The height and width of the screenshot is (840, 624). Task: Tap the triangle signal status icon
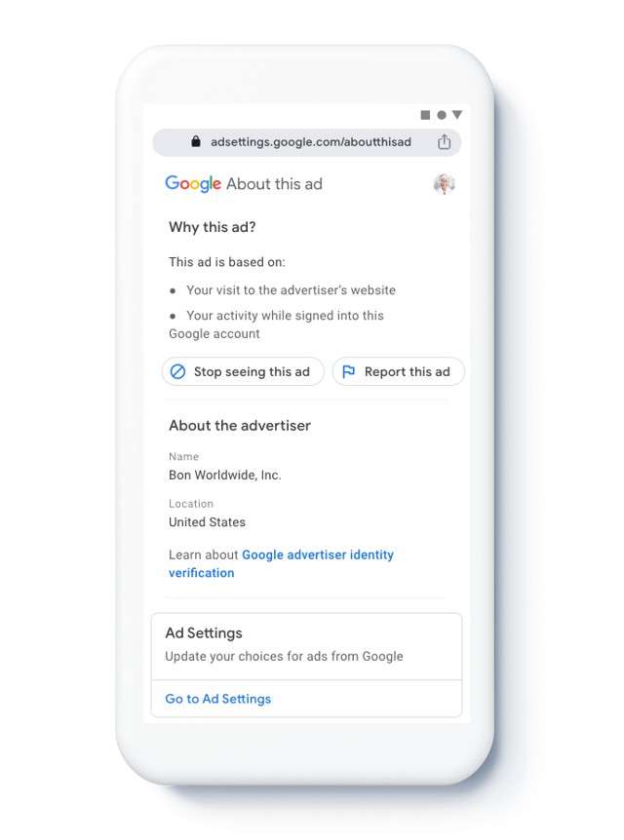pos(456,115)
